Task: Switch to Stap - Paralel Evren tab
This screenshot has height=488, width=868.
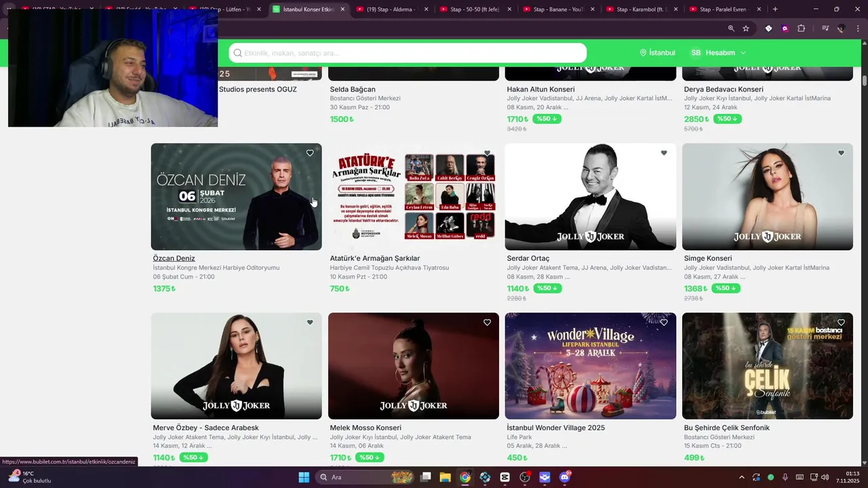Action: pos(726,9)
